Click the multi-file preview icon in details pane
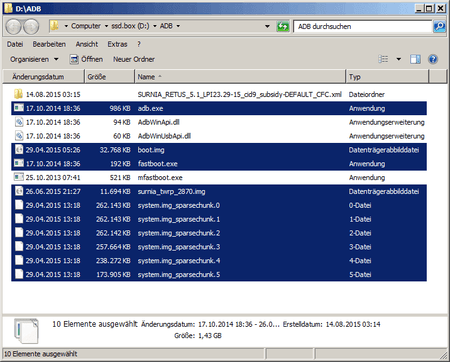The width and height of the screenshot is (450, 362). click(x=26, y=331)
